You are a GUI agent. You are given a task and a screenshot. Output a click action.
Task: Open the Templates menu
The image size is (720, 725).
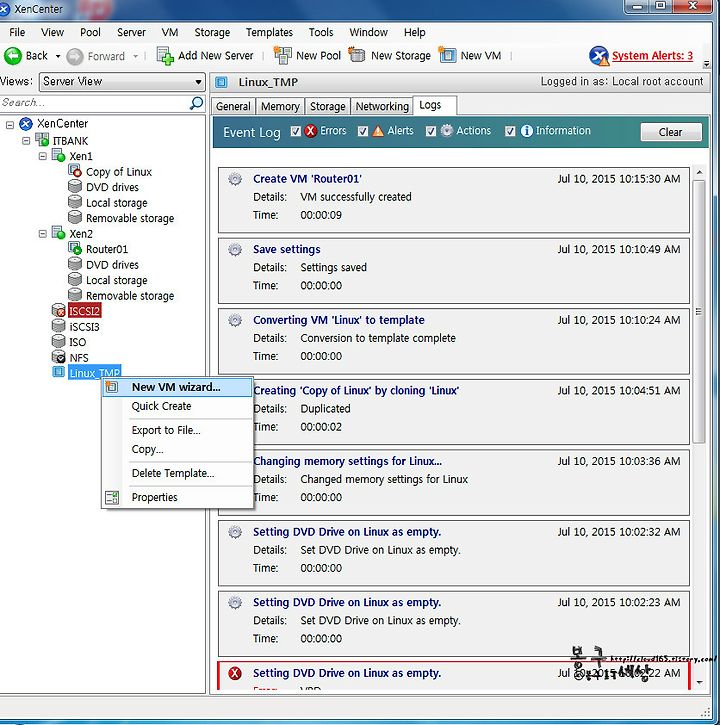[269, 32]
